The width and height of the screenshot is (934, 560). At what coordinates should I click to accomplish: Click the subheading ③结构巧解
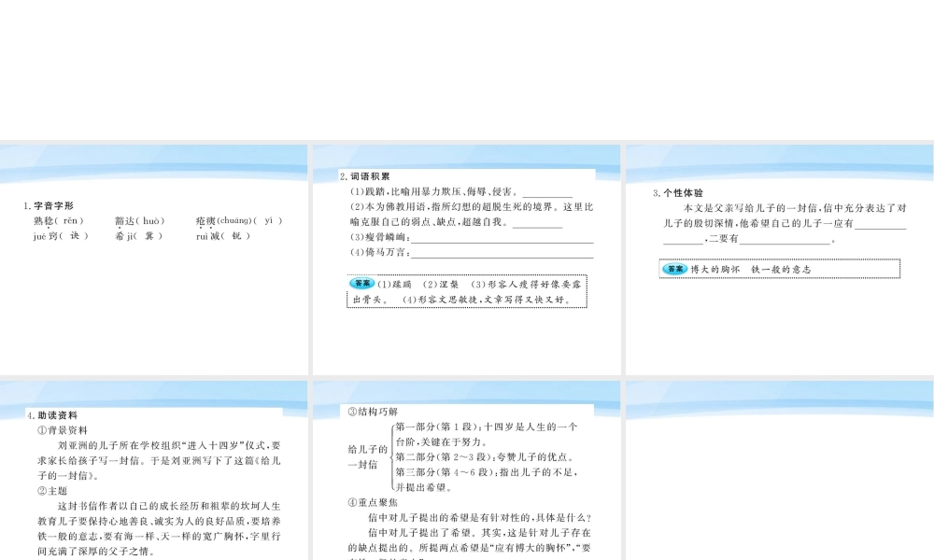pos(373,412)
